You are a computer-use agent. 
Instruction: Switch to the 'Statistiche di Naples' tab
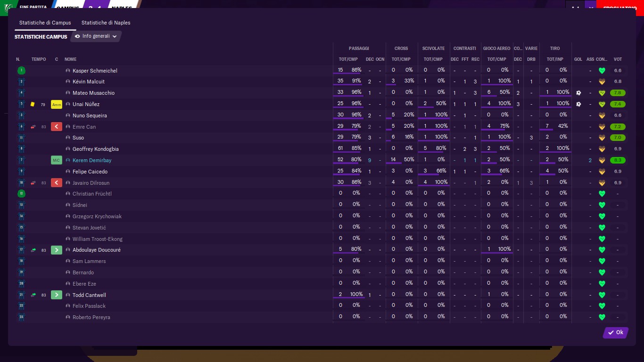pos(106,23)
